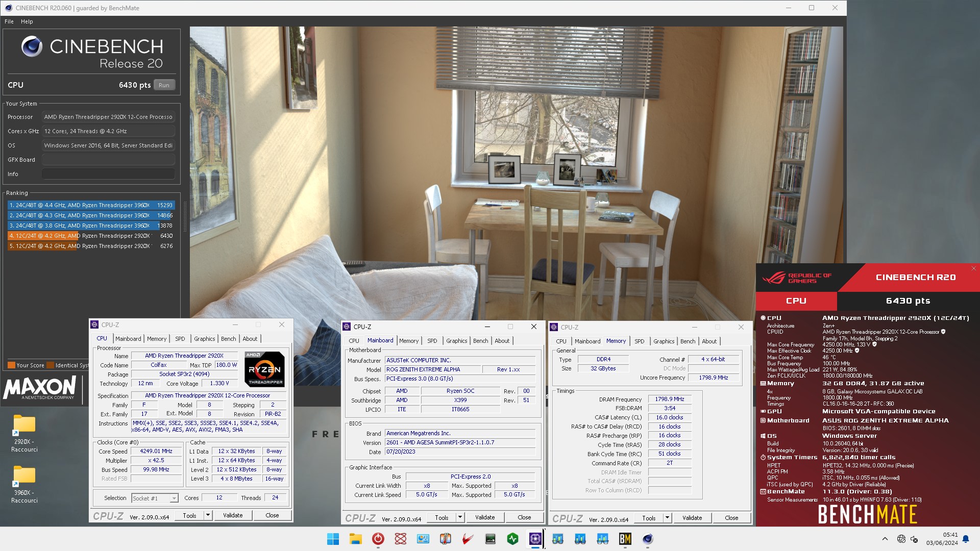Select ranking row with score 14866
The width and height of the screenshot is (980, 551).
pyautogui.click(x=91, y=215)
